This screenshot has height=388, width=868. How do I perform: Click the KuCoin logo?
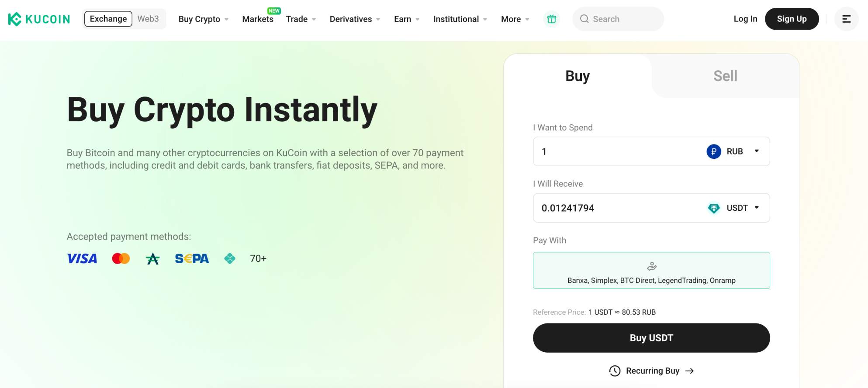pyautogui.click(x=38, y=19)
